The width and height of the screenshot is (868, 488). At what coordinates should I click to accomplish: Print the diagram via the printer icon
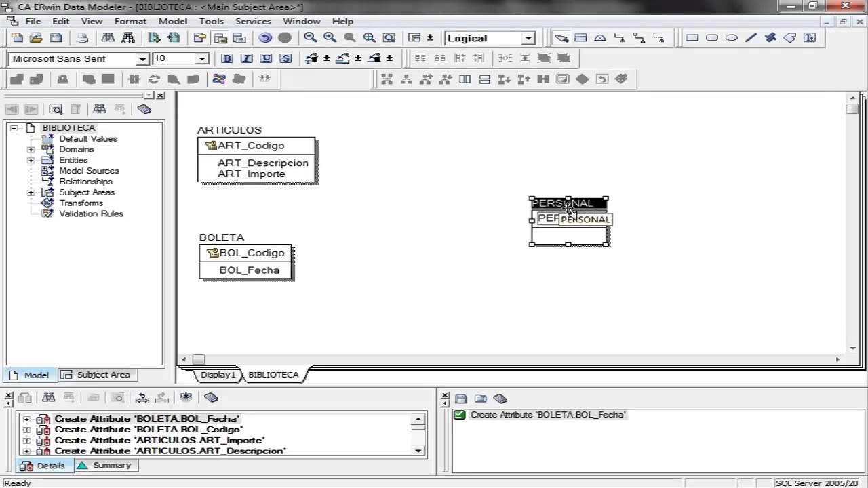click(x=82, y=38)
